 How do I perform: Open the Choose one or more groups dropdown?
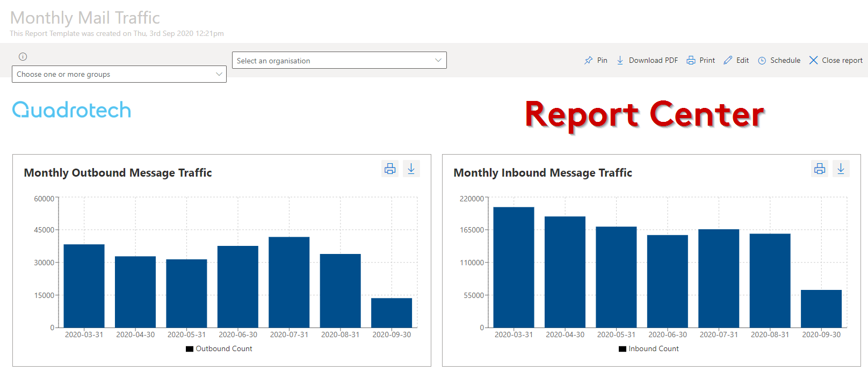tap(119, 74)
